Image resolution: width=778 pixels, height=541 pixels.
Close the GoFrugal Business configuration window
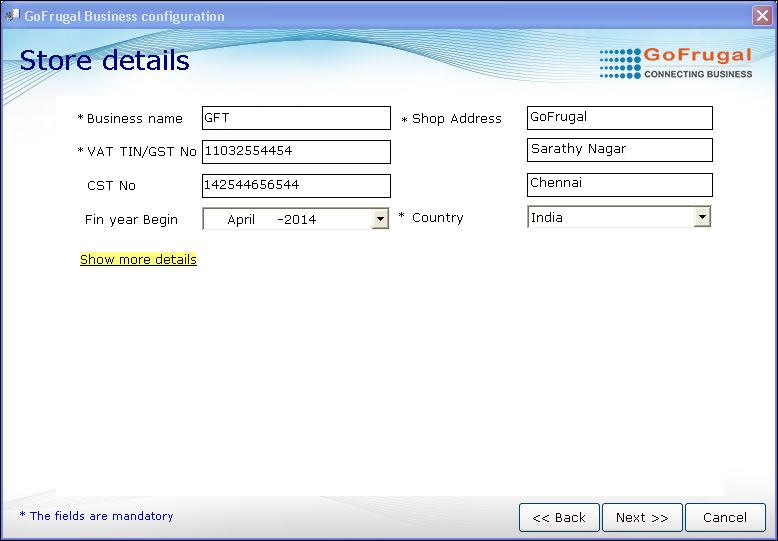(762, 15)
